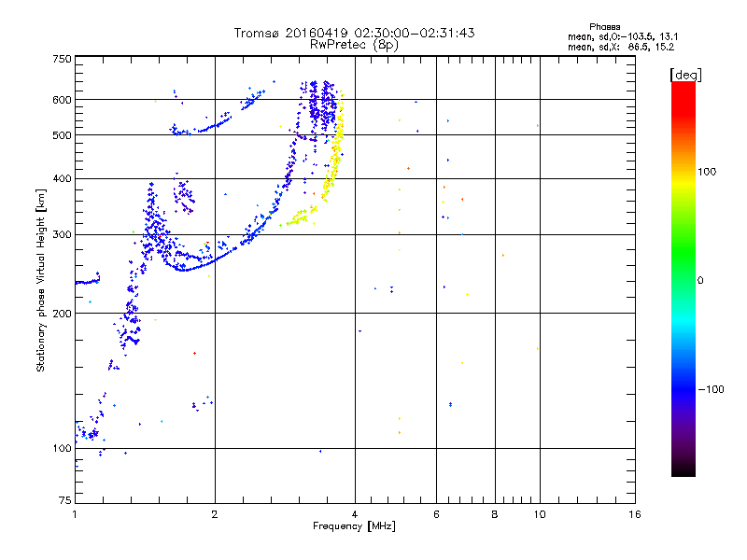
Task: Click the colorbar tick label '-100'
Action: [x=711, y=389]
